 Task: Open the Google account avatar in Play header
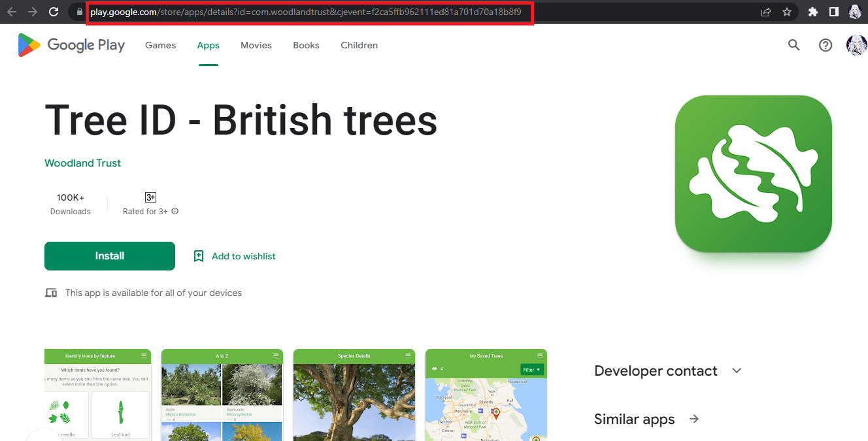856,45
